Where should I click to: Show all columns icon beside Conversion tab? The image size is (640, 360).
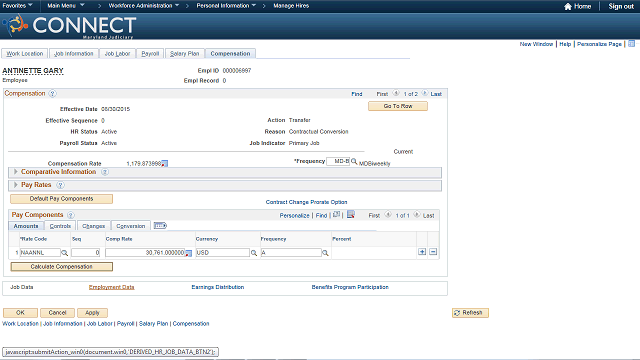[160, 225]
